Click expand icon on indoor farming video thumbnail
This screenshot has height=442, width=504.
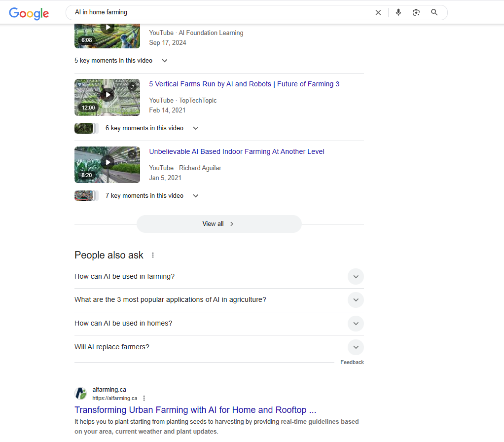click(x=133, y=154)
